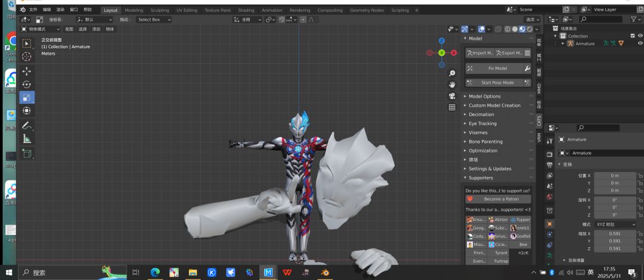
Task: Select the Measure tool
Action: (x=27, y=138)
